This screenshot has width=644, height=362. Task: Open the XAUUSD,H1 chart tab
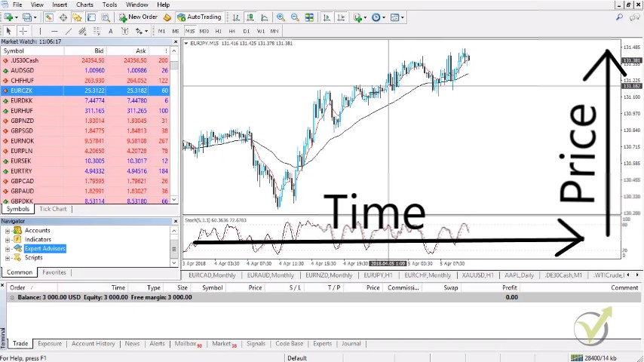click(477, 275)
